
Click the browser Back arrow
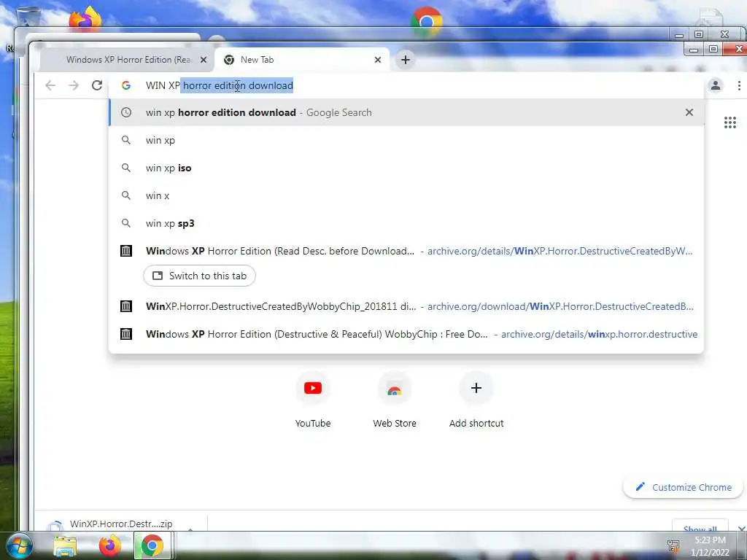tap(50, 85)
